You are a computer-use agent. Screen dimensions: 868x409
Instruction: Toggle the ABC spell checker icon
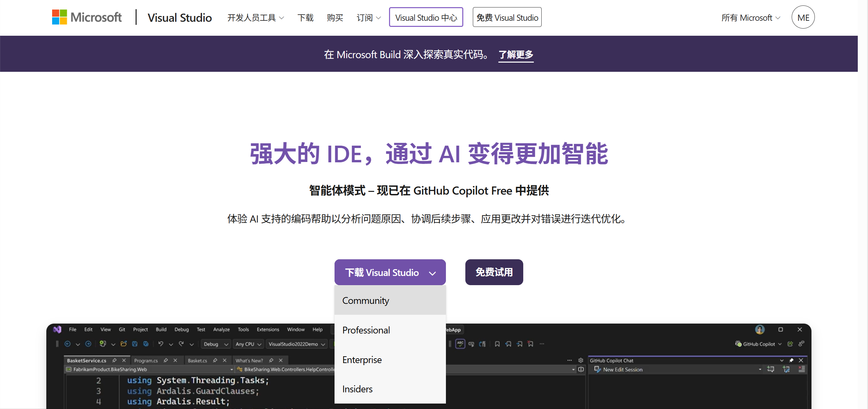[x=460, y=344]
